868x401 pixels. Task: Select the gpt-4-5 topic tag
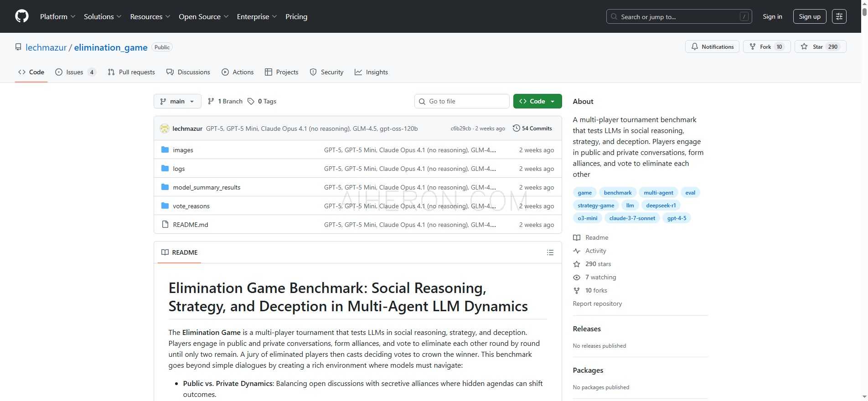point(677,218)
